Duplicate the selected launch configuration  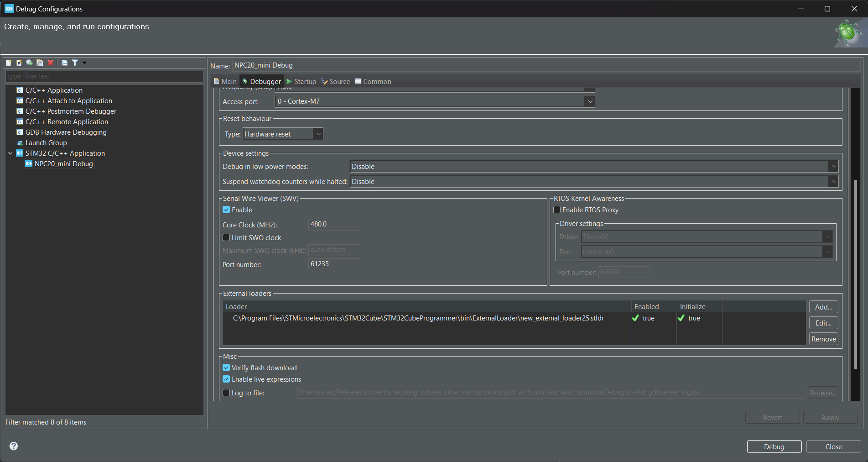point(40,63)
